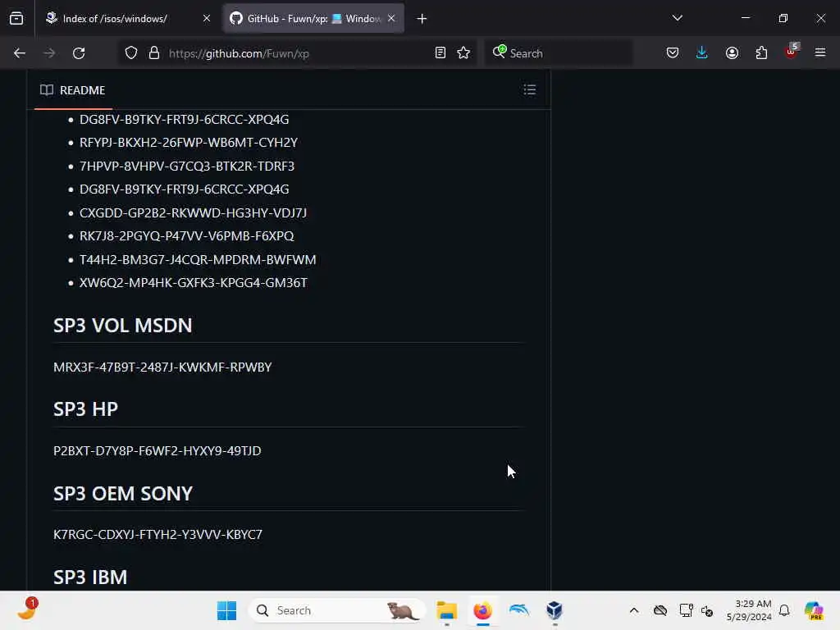Viewport: 840px width, 630px height.
Task: Launch Copilot preview from taskbar
Action: coord(814,610)
